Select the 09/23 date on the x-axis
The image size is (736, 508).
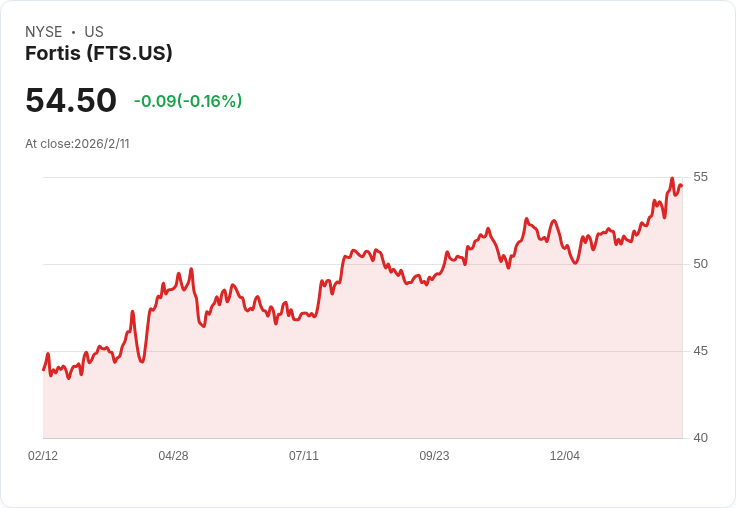[434, 456]
